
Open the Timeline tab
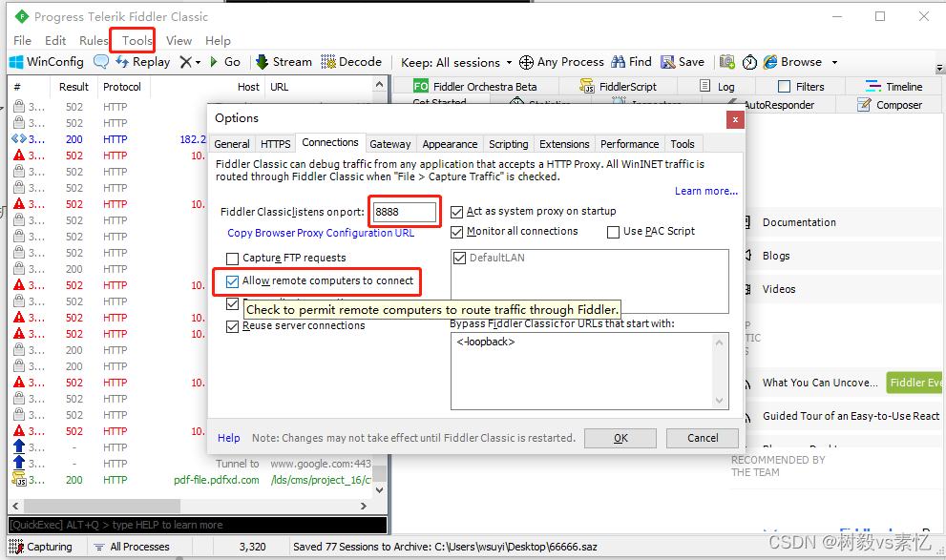coord(893,86)
